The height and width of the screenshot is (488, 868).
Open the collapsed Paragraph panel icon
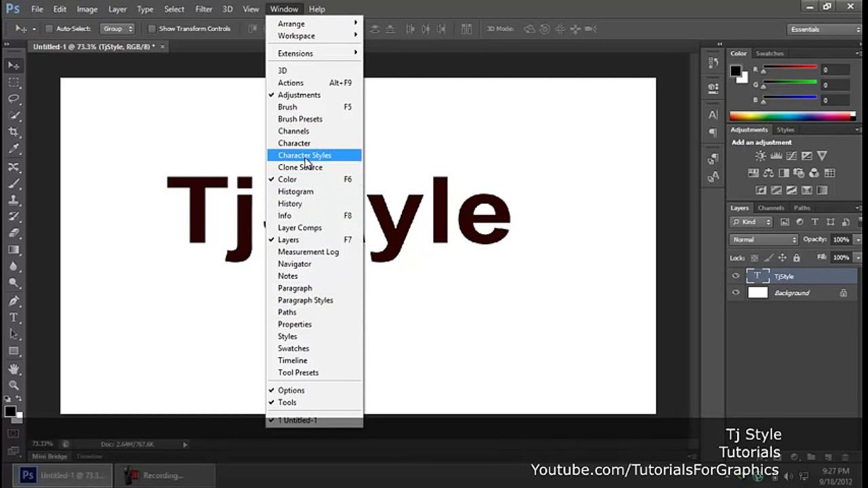point(713,133)
